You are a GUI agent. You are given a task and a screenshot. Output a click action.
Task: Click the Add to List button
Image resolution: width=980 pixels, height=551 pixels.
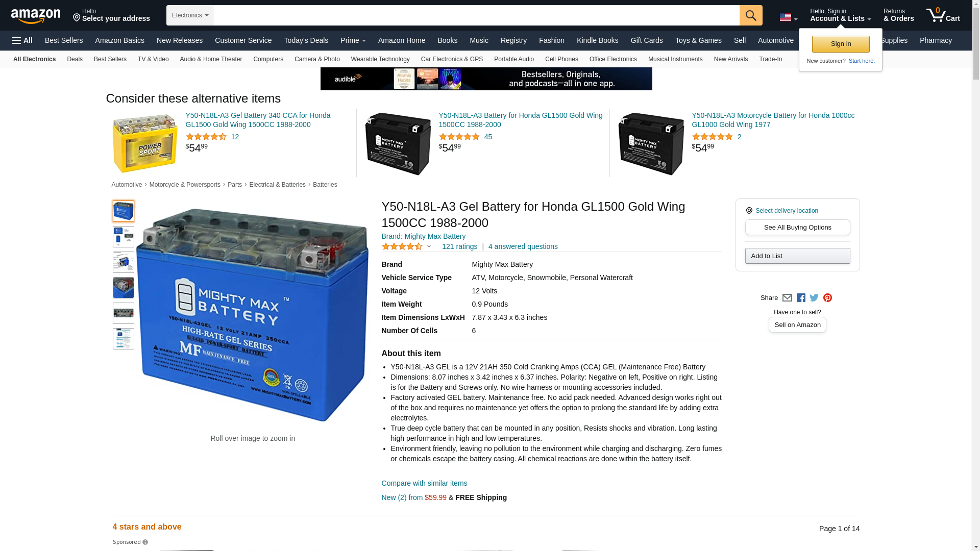coord(797,256)
